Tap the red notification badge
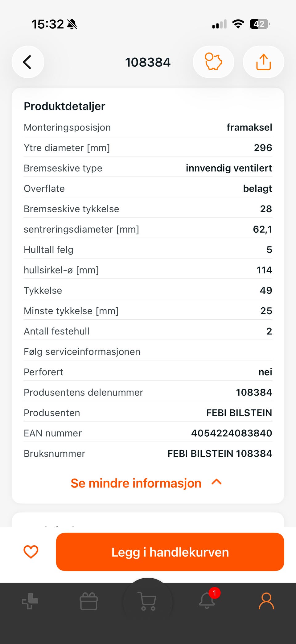Viewport: 296px width, 644px height. point(215,593)
